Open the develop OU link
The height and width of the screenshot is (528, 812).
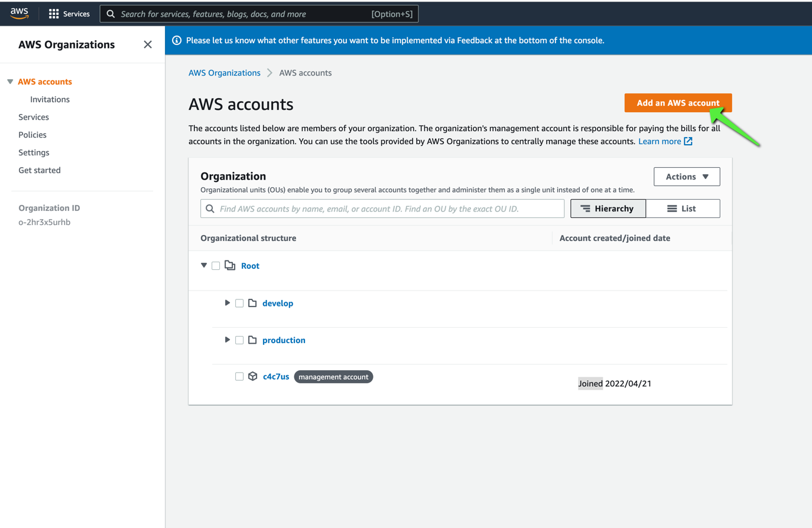tap(278, 303)
